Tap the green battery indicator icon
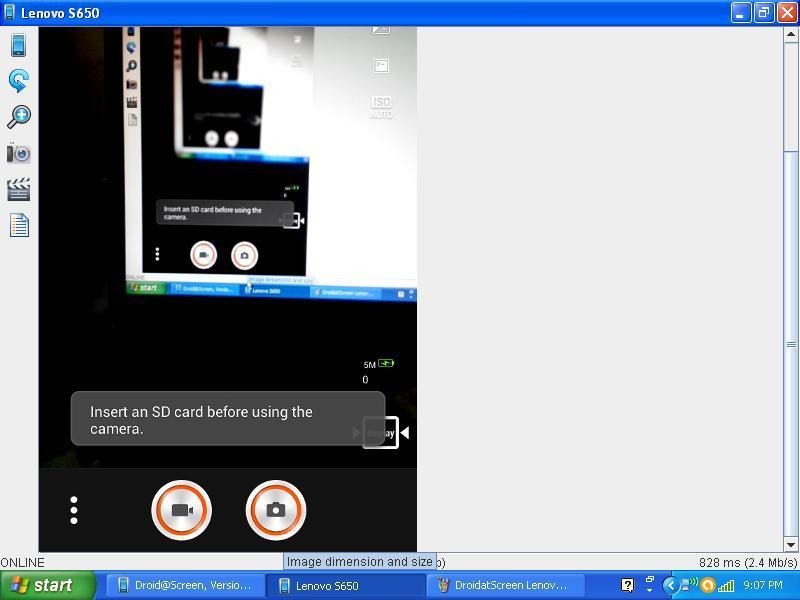 pos(386,363)
